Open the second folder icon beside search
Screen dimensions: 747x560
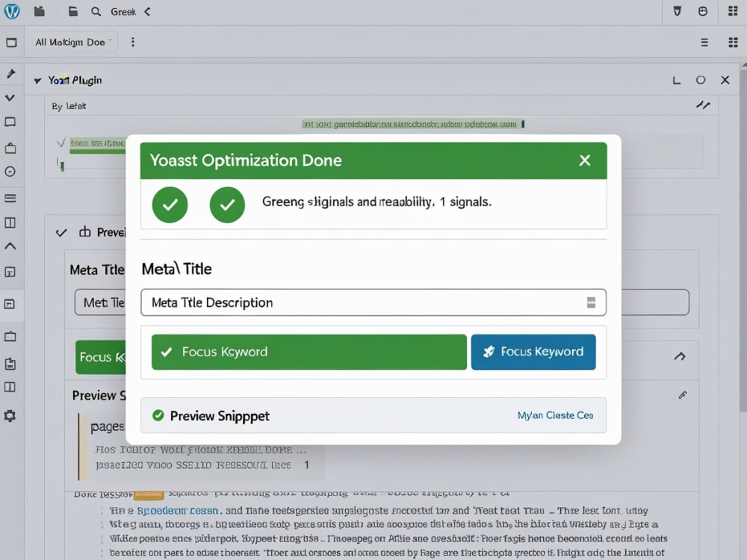(x=73, y=11)
